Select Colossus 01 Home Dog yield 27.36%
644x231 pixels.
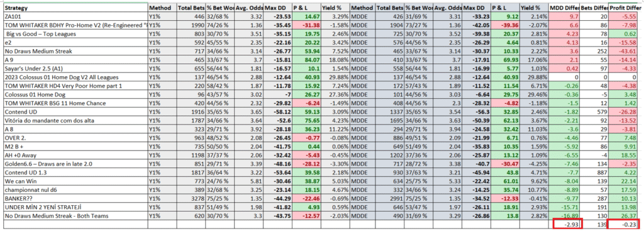click(x=336, y=94)
